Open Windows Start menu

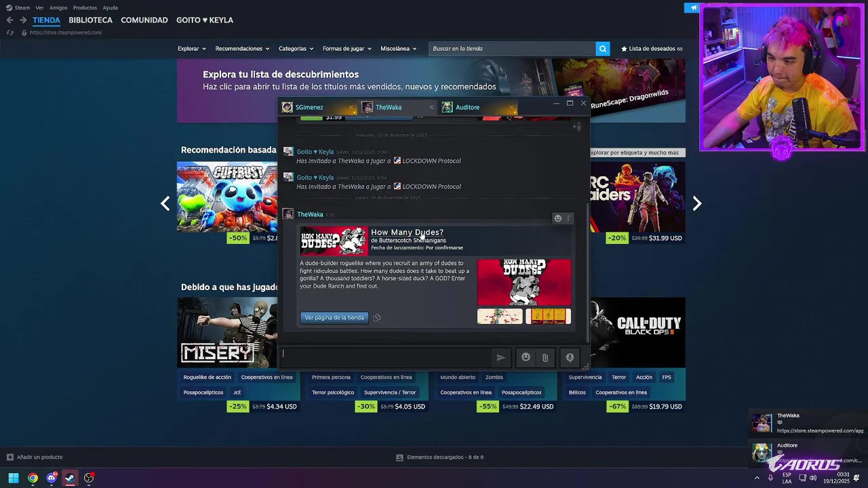click(x=13, y=478)
